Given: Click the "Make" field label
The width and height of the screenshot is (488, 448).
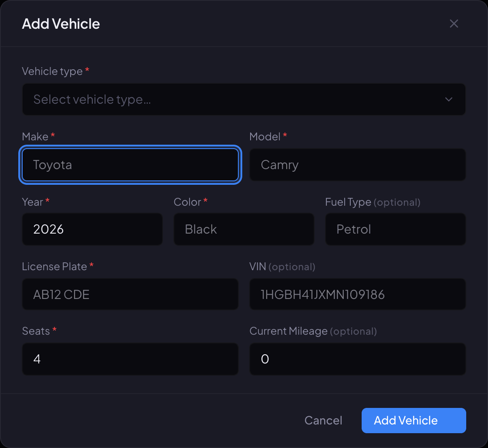Looking at the screenshot, I should (35, 137).
